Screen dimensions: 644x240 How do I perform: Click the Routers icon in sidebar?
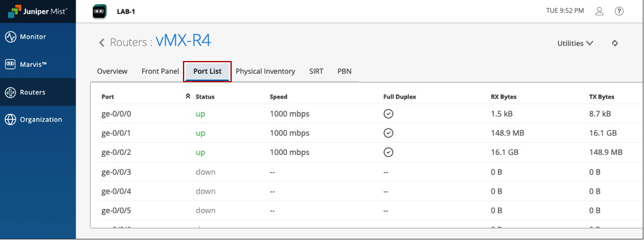pyautogui.click(x=10, y=92)
